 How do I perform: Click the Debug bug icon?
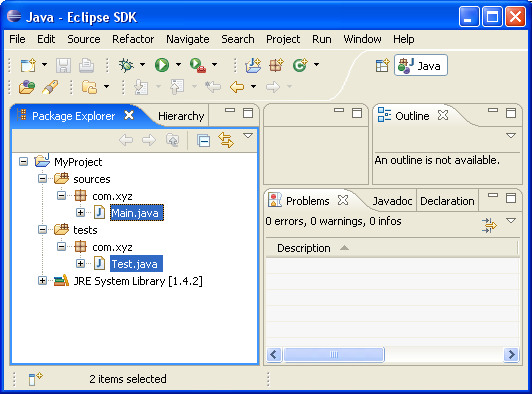tap(126, 65)
